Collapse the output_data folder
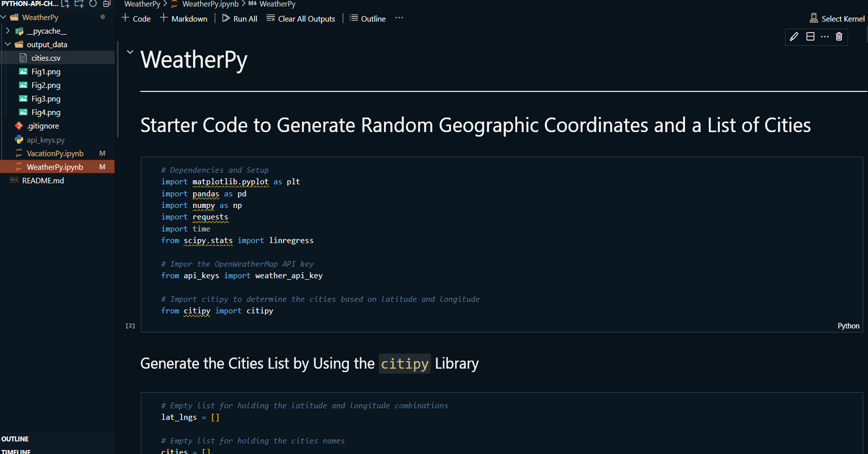 pos(8,44)
